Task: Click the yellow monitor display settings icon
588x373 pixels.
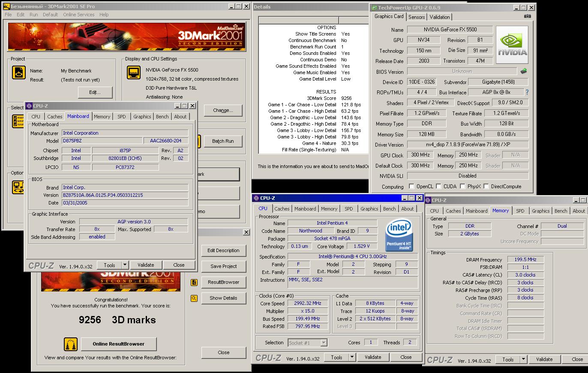Action: [134, 73]
